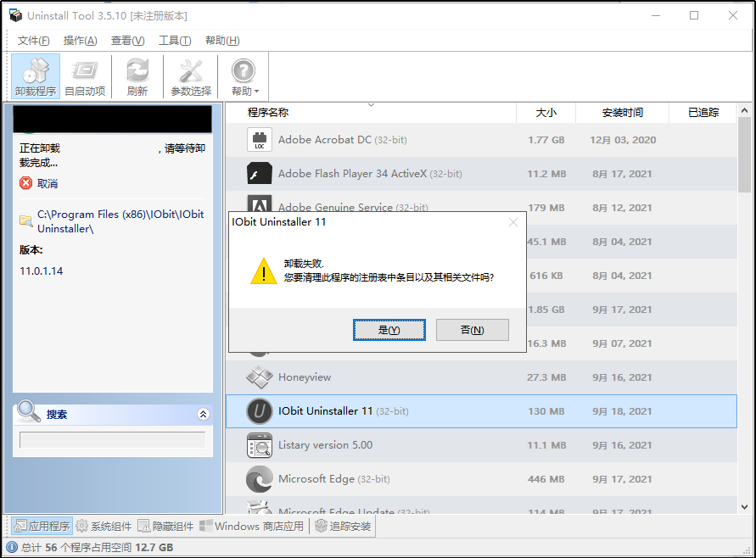Switch to the 系统组件 tab

(x=104, y=526)
